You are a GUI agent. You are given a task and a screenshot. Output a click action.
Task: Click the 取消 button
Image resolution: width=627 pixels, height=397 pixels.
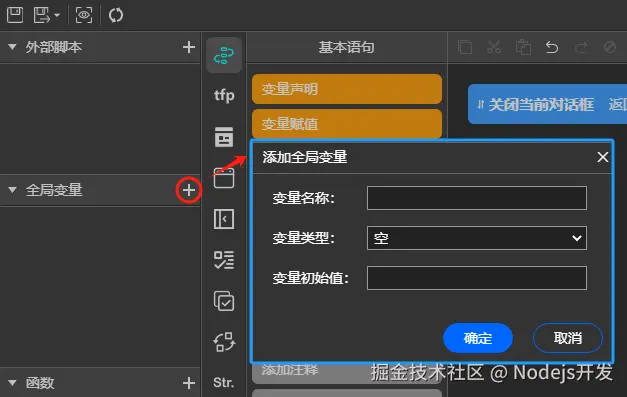pos(567,338)
